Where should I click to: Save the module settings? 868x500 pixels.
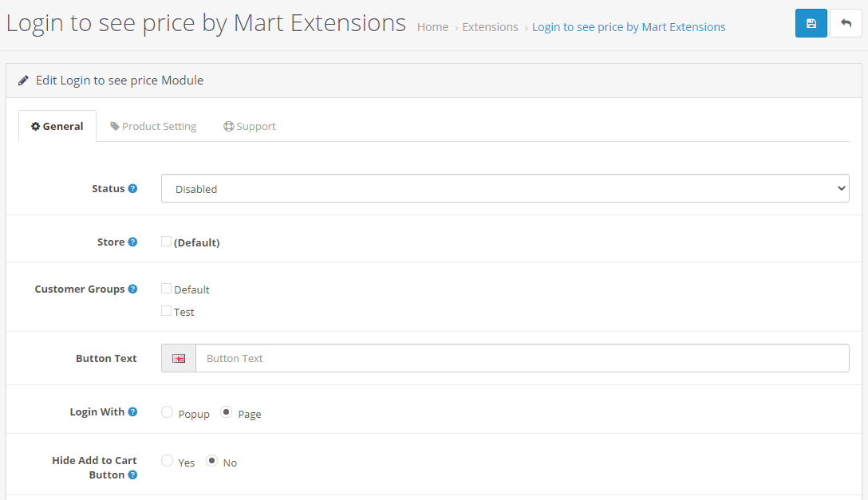[x=811, y=23]
